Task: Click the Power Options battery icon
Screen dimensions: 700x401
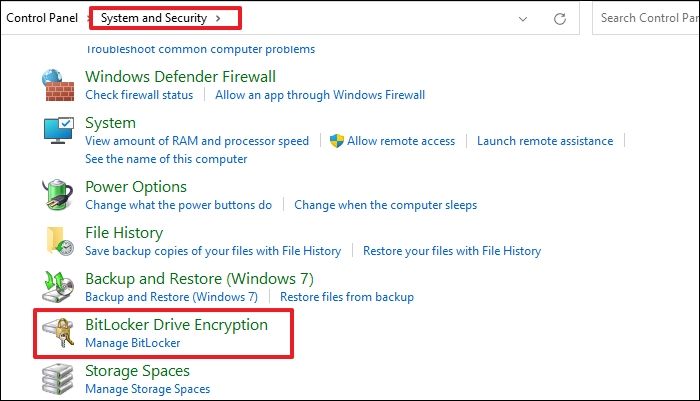Action: pyautogui.click(x=59, y=195)
